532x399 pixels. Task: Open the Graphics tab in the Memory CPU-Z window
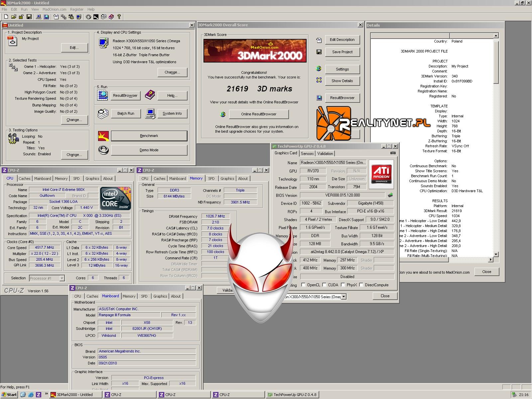227,179
